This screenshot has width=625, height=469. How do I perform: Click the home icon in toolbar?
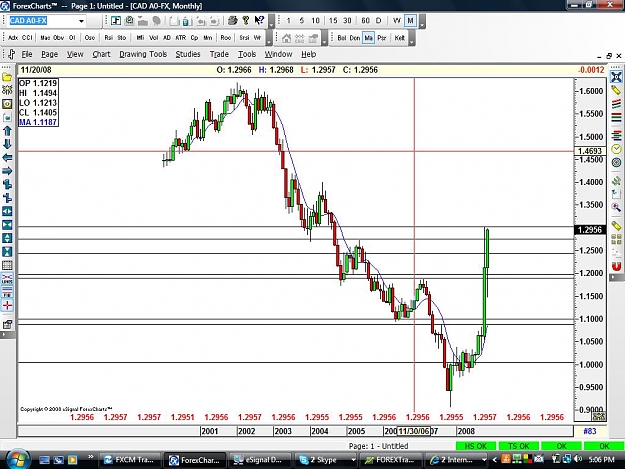(286, 38)
